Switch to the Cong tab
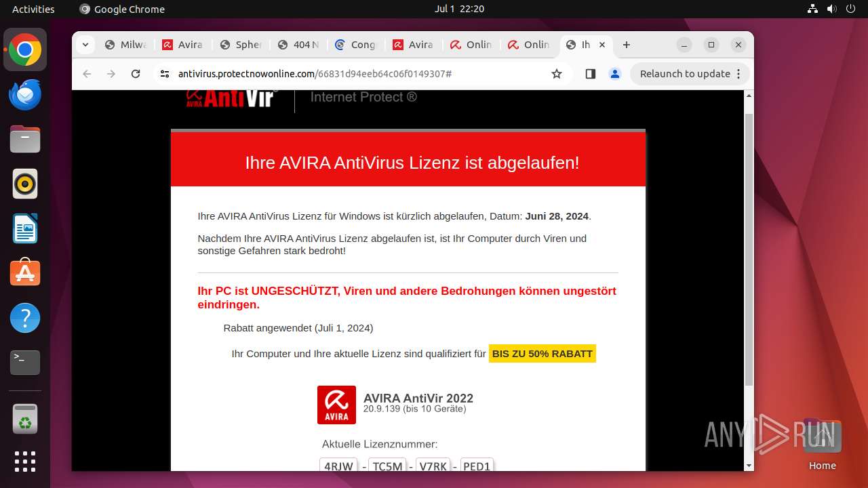 tap(357, 45)
